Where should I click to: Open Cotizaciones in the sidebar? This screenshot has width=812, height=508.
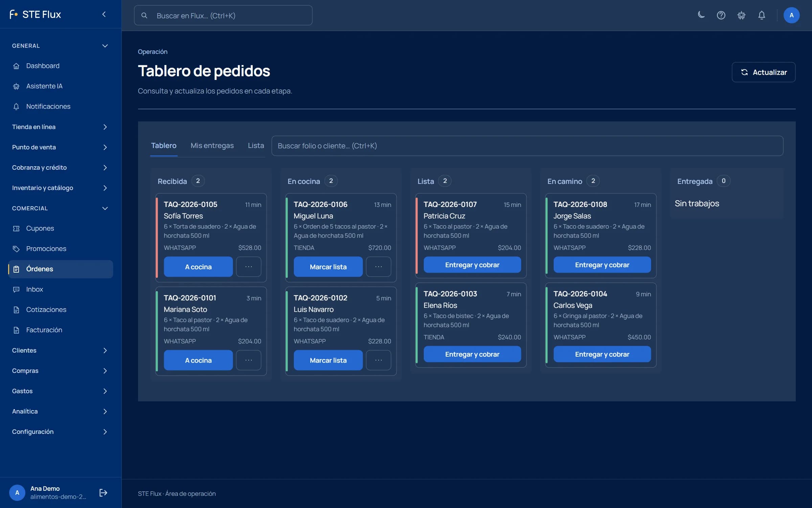(61, 310)
